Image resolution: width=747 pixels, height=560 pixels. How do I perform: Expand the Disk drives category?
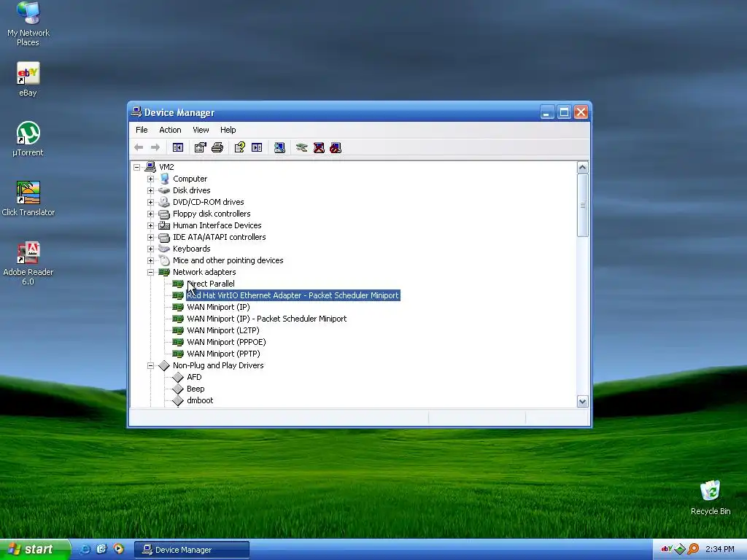pos(150,190)
